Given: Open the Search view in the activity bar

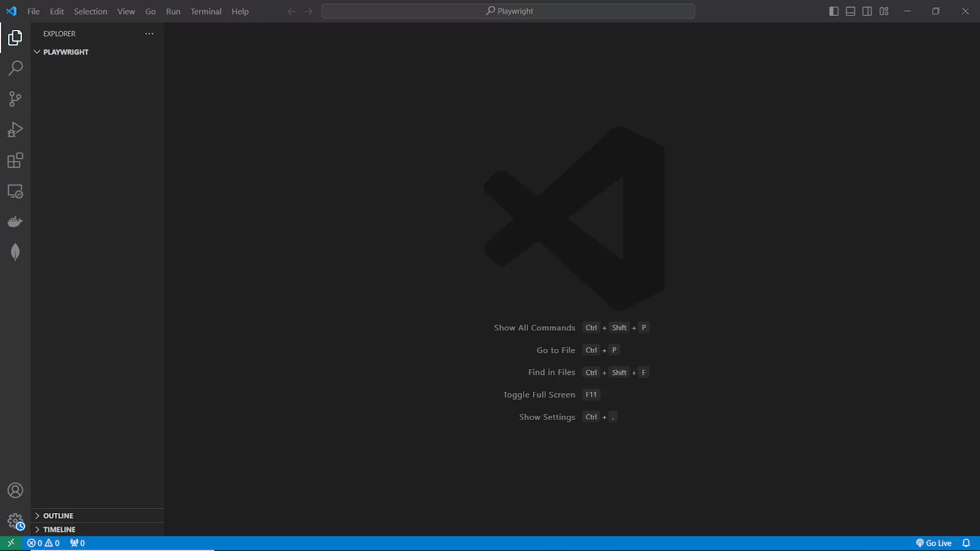Looking at the screenshot, I should (x=15, y=68).
